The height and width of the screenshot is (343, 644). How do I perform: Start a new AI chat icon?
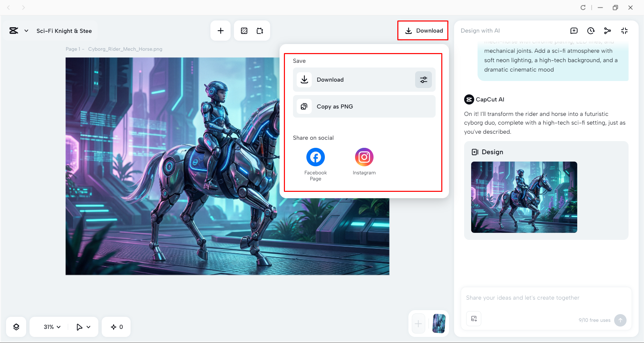pyautogui.click(x=574, y=31)
